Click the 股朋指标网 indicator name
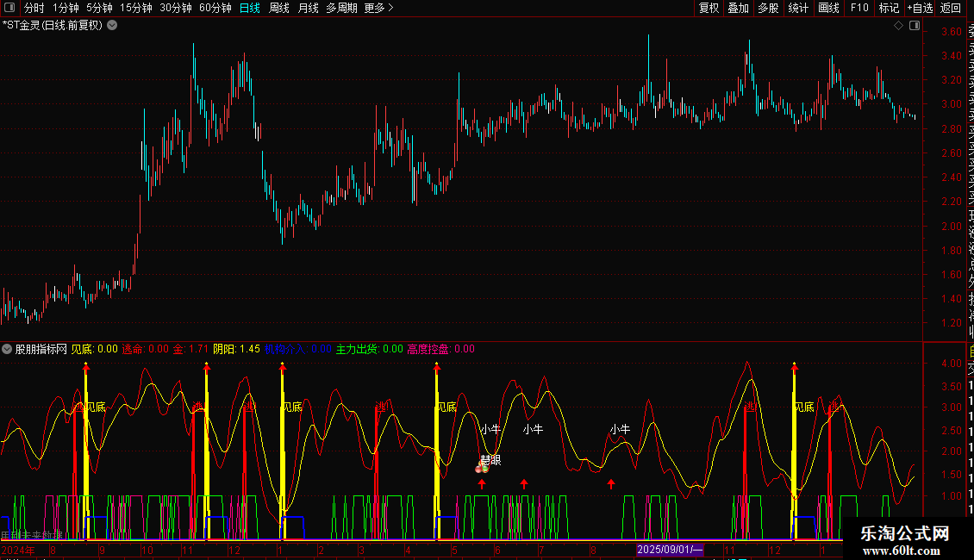The width and height of the screenshot is (974, 560). (41, 349)
